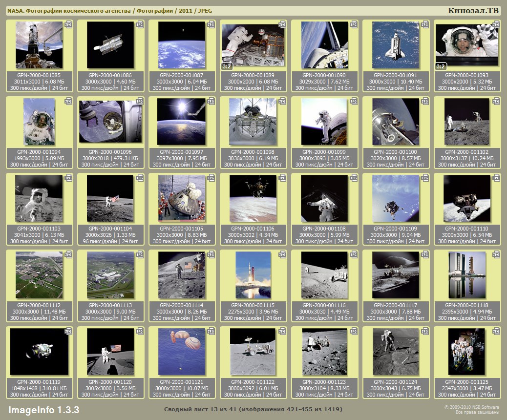Click the 3:2 ratio badge on GPN-2000-001089
The width and height of the screenshot is (507, 420).
point(227,66)
